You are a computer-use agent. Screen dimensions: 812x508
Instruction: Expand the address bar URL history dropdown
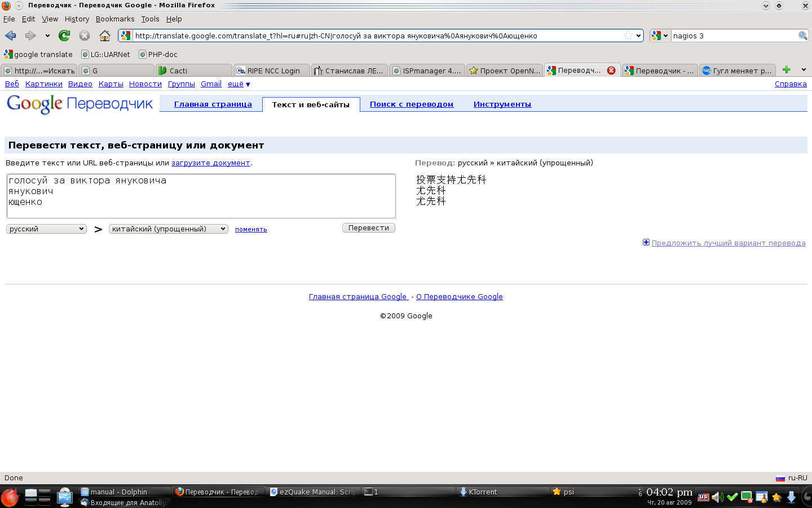click(x=638, y=36)
